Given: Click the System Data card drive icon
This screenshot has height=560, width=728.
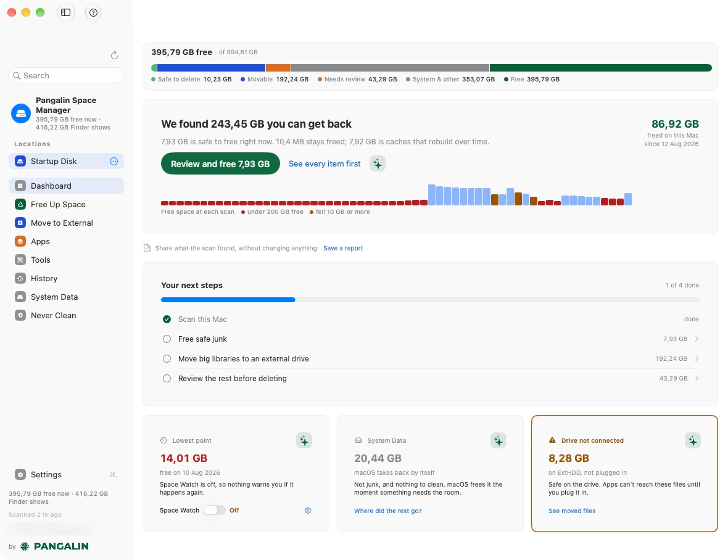Looking at the screenshot, I should [358, 440].
